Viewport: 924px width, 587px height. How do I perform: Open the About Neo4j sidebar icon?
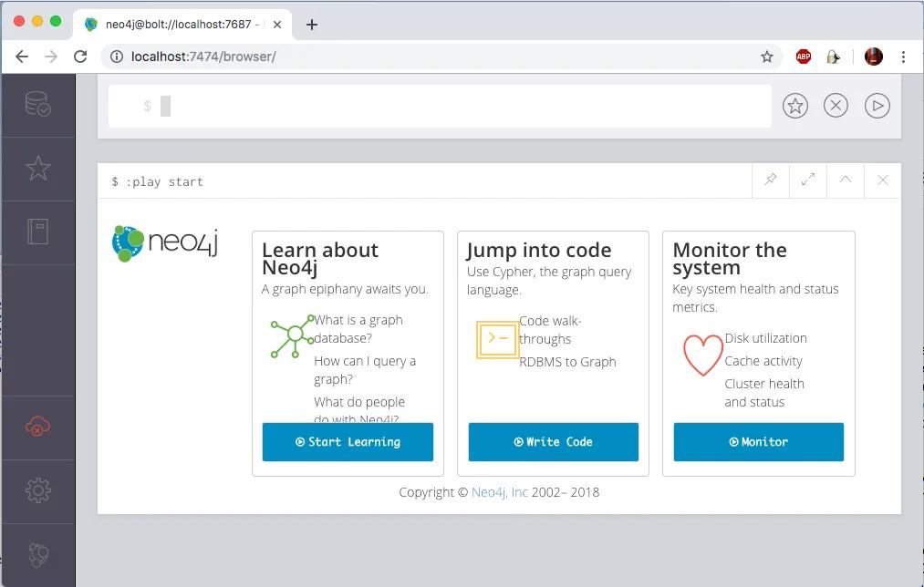tap(37, 554)
